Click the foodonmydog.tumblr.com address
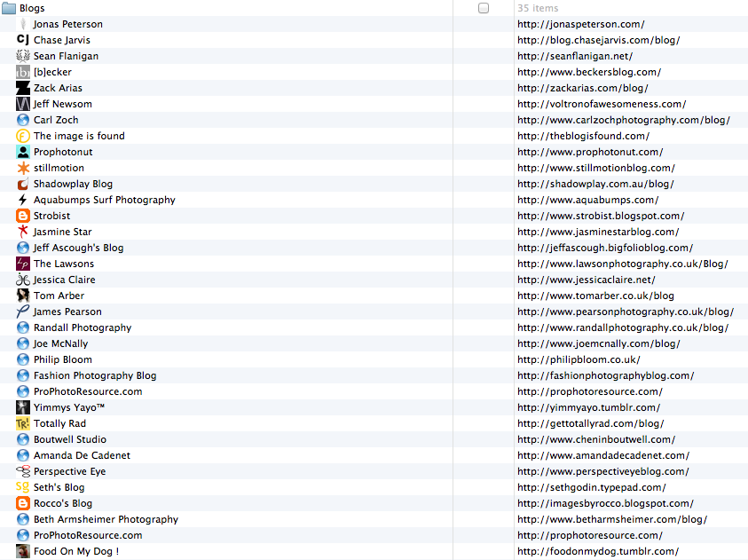 (598, 551)
